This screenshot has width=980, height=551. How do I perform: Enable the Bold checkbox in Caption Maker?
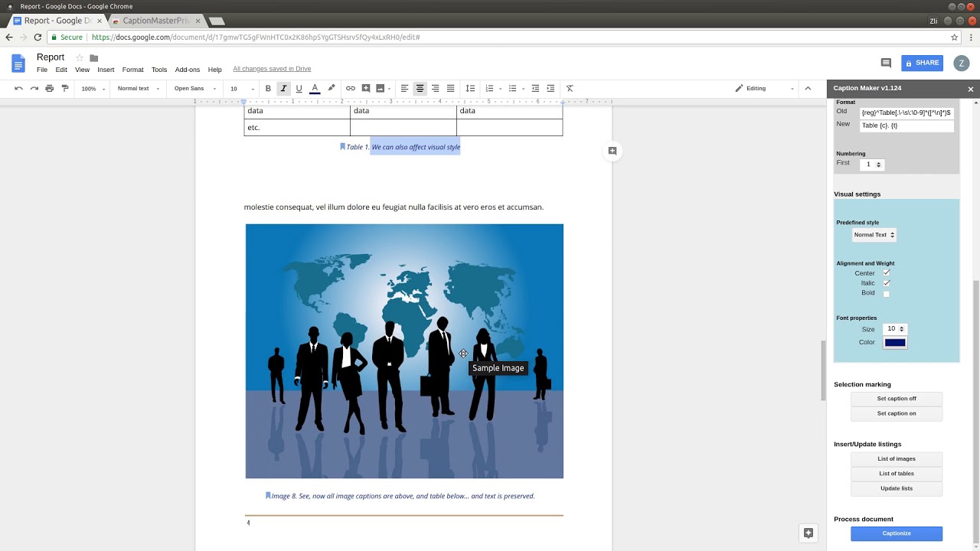[887, 293]
